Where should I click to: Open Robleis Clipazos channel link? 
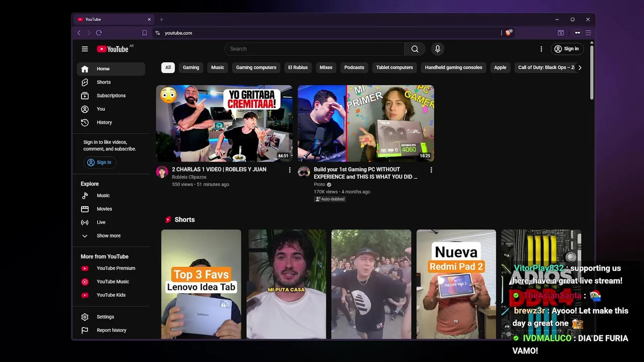point(189,177)
